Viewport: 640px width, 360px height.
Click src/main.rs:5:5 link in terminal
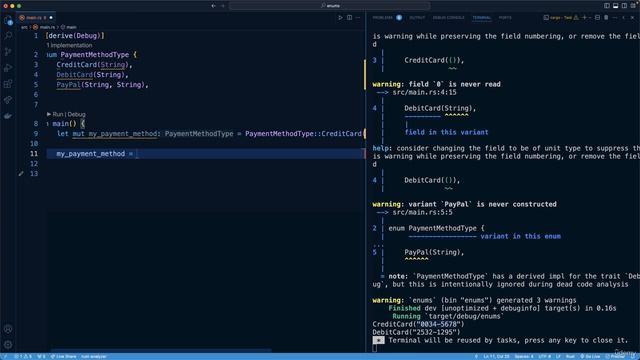tap(422, 212)
